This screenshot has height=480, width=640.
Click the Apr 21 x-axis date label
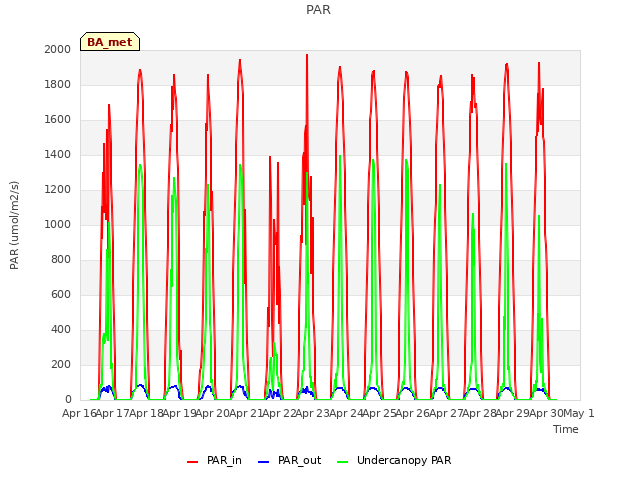(x=246, y=413)
